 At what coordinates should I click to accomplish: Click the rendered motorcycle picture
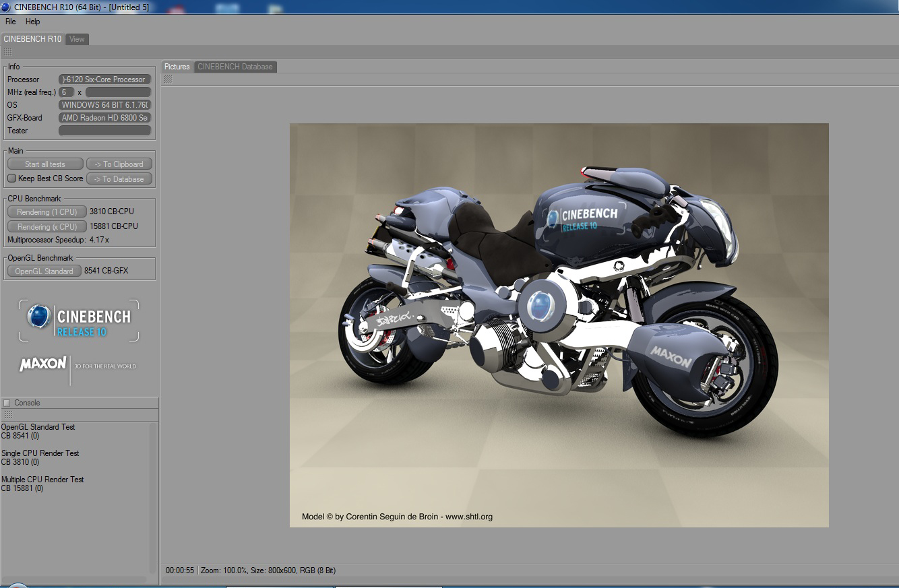pyautogui.click(x=559, y=325)
